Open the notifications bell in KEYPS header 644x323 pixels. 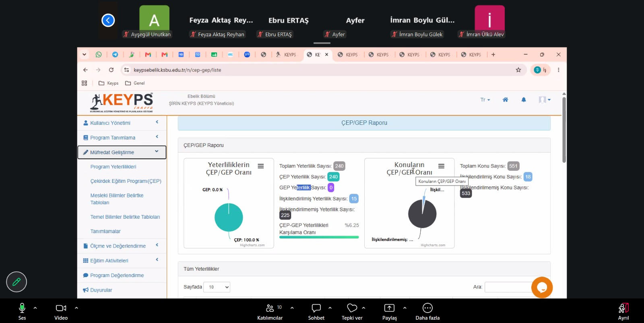(524, 99)
